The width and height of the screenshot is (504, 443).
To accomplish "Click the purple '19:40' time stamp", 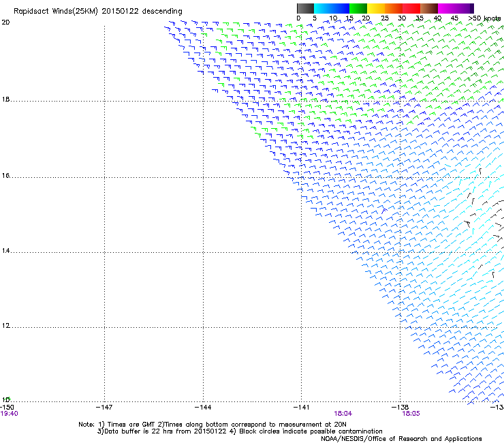I will [x=10, y=414].
